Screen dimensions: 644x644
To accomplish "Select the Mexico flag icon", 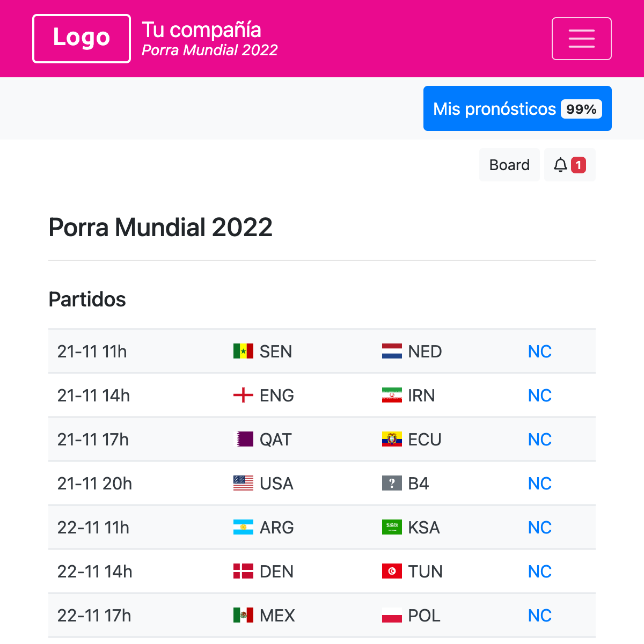I will tap(243, 615).
